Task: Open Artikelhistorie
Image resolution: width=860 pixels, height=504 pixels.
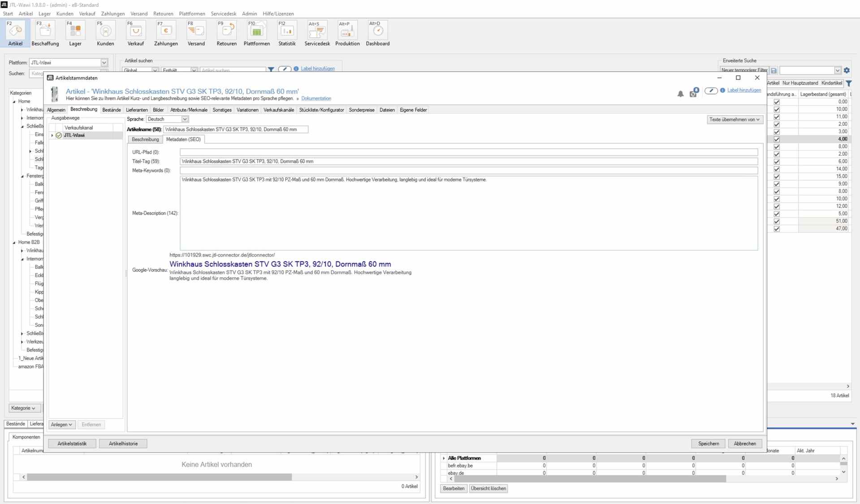Action: [x=123, y=444]
